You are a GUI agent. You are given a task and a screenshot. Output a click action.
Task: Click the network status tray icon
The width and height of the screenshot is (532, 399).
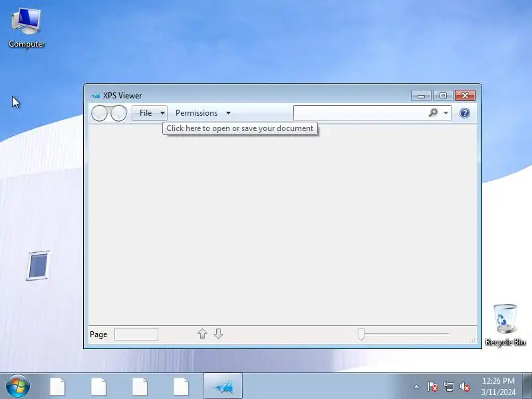click(448, 386)
